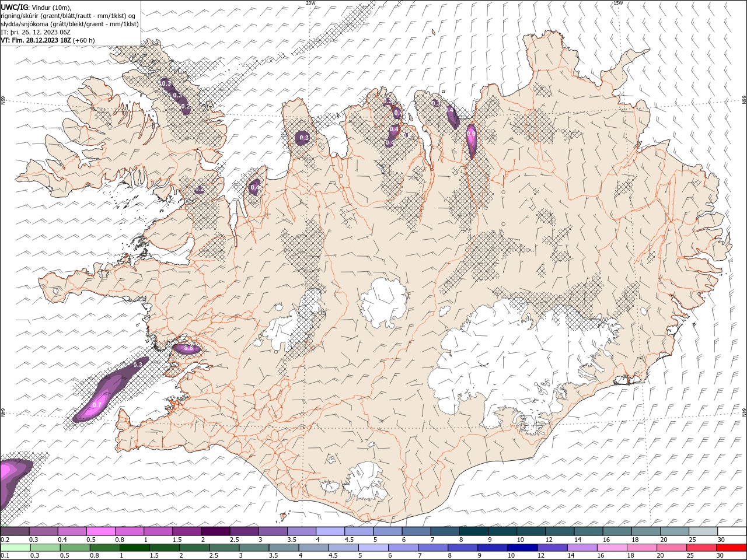747x560 pixels.
Task: Pick the upper legend 2.5 violet swatch
Action: 244,531
